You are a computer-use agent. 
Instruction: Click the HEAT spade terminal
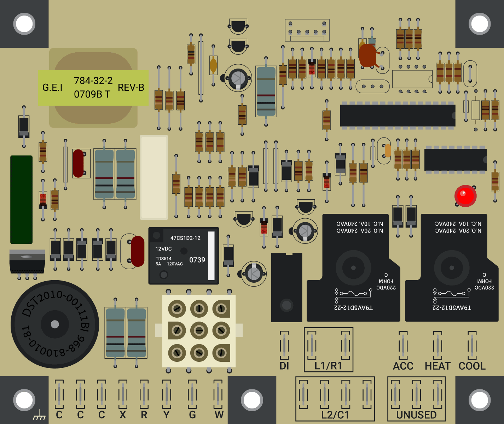[x=438, y=345]
